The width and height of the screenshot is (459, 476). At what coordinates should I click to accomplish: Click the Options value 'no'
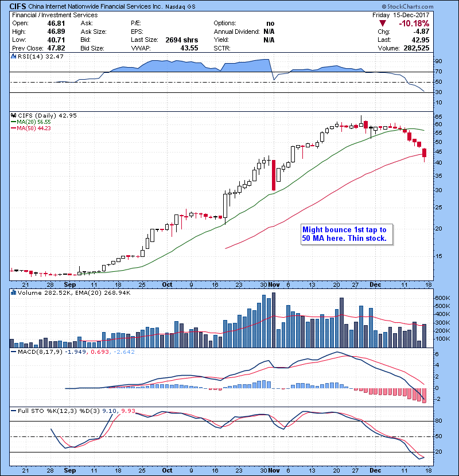(270, 24)
